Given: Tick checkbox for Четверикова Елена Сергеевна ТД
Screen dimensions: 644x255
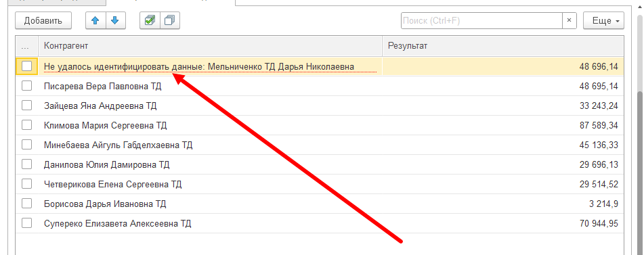Looking at the screenshot, I should [x=26, y=184].
